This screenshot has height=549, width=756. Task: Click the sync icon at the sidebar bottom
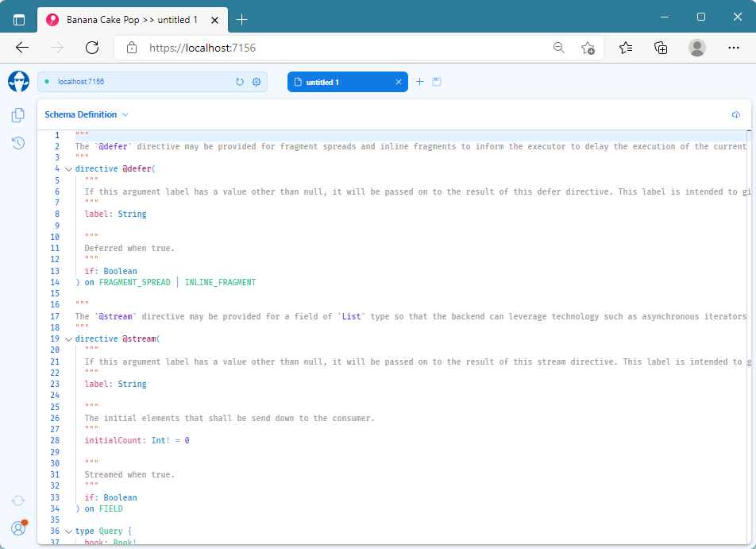click(x=17, y=501)
